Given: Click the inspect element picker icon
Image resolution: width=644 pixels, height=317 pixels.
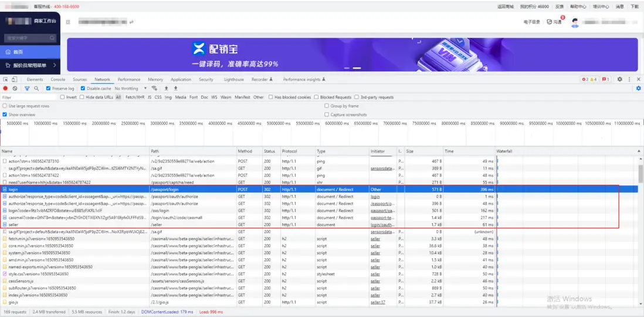Looking at the screenshot, I should coord(6,79).
